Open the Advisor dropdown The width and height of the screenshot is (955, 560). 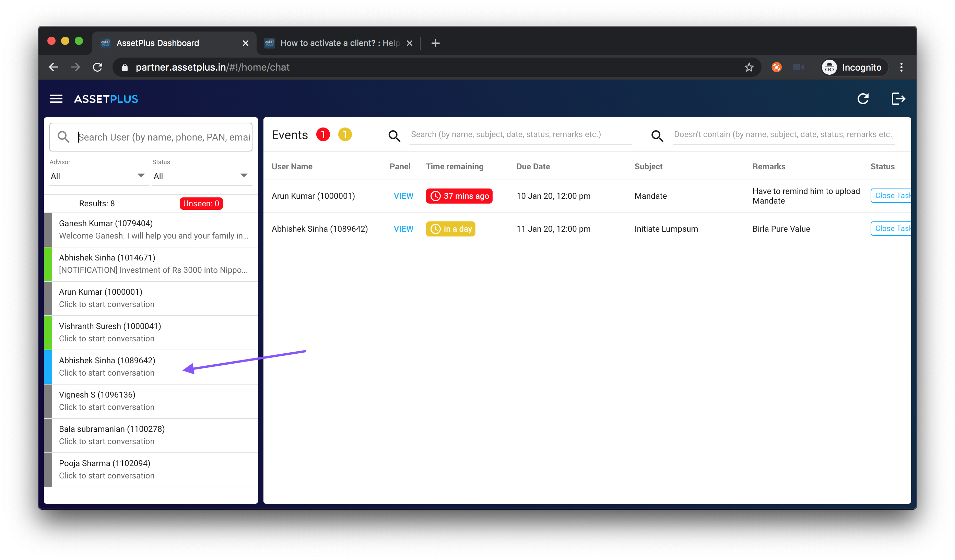click(x=97, y=176)
